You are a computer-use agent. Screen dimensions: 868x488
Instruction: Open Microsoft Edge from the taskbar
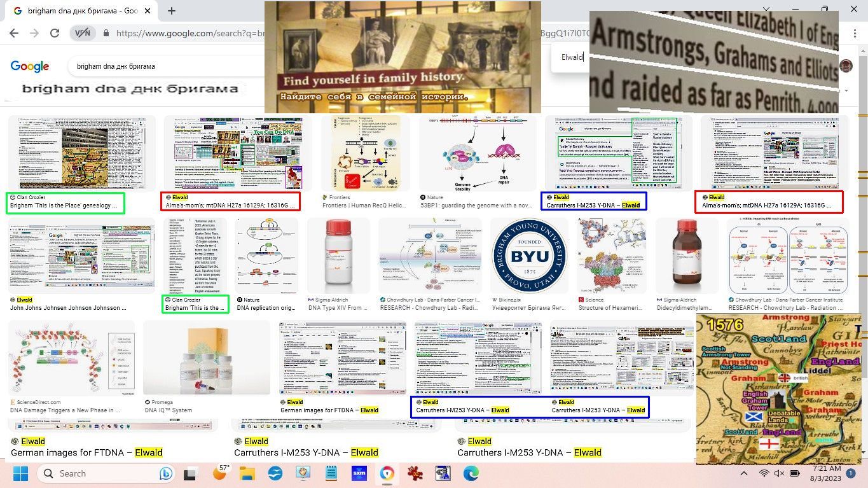pos(471,473)
